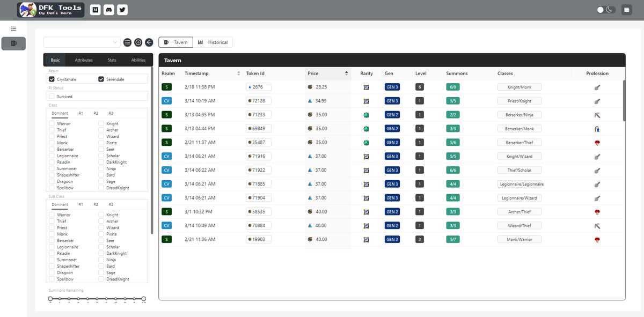Viewport: 644px width, 317px height.
Task: Click the Token Id 72128 badge
Action: pos(259,101)
